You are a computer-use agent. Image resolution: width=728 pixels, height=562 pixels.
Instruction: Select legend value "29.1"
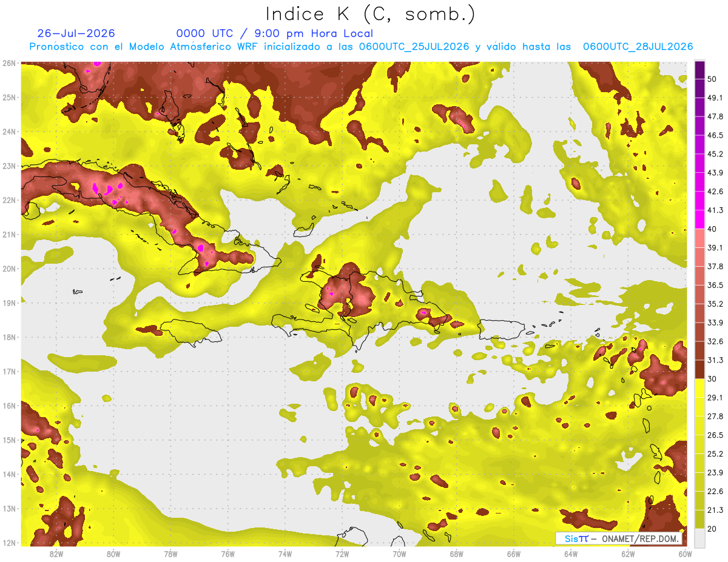(x=715, y=398)
